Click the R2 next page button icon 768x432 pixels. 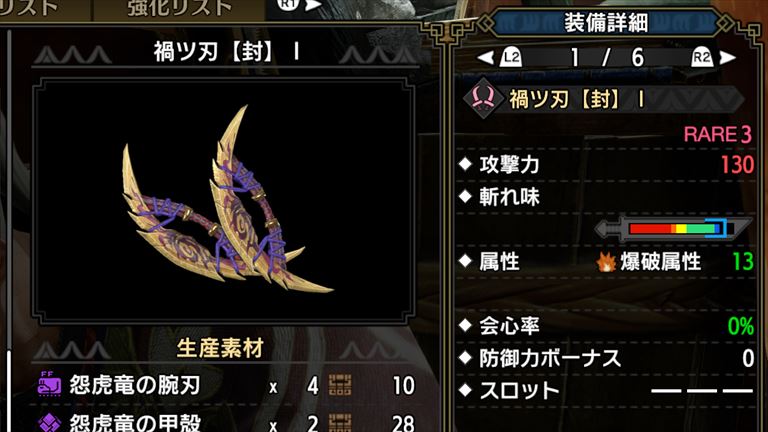point(701,58)
